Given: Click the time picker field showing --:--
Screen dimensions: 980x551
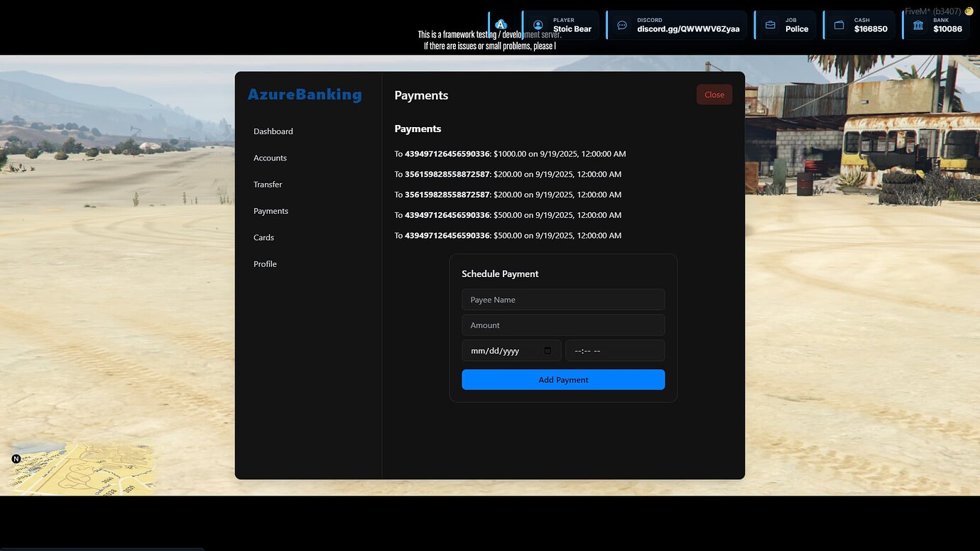Looking at the screenshot, I should (615, 350).
